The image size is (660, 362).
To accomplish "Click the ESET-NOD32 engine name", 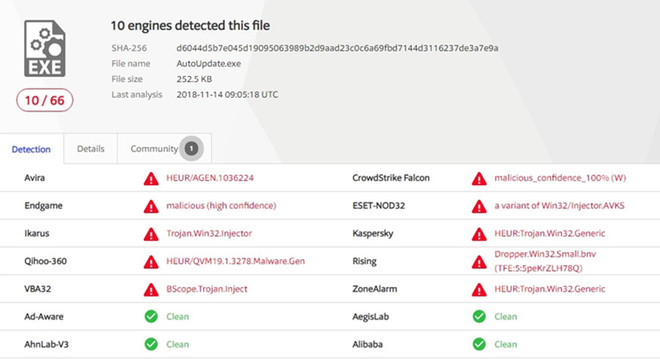I will coord(378,206).
